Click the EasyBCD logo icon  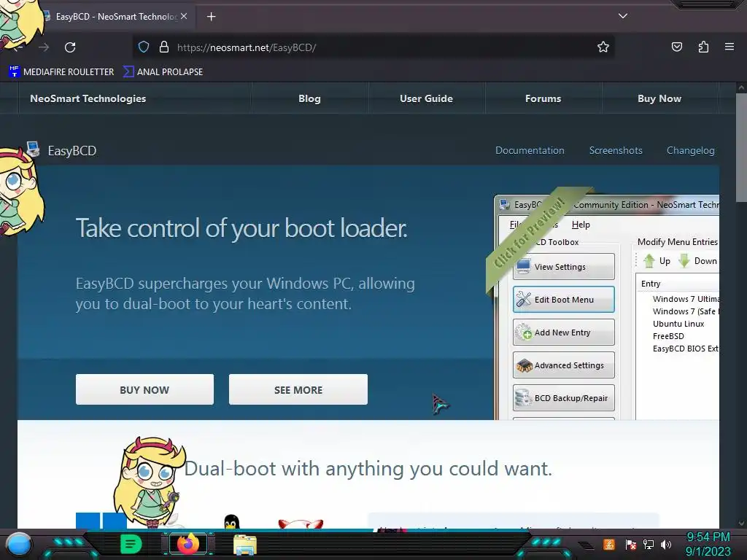click(33, 149)
